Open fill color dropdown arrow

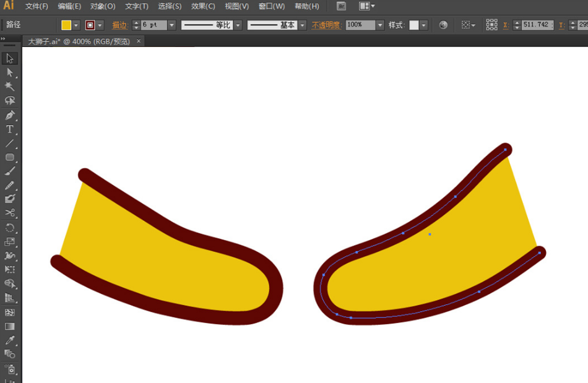(x=76, y=25)
